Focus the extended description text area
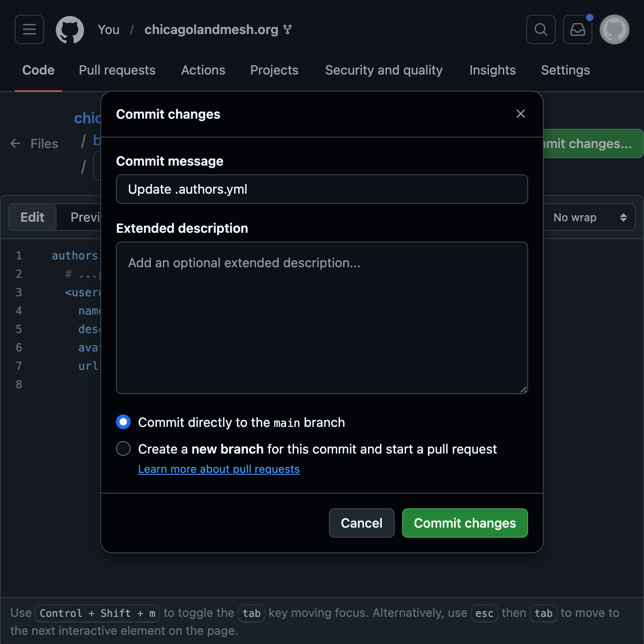644x644 pixels. click(322, 317)
